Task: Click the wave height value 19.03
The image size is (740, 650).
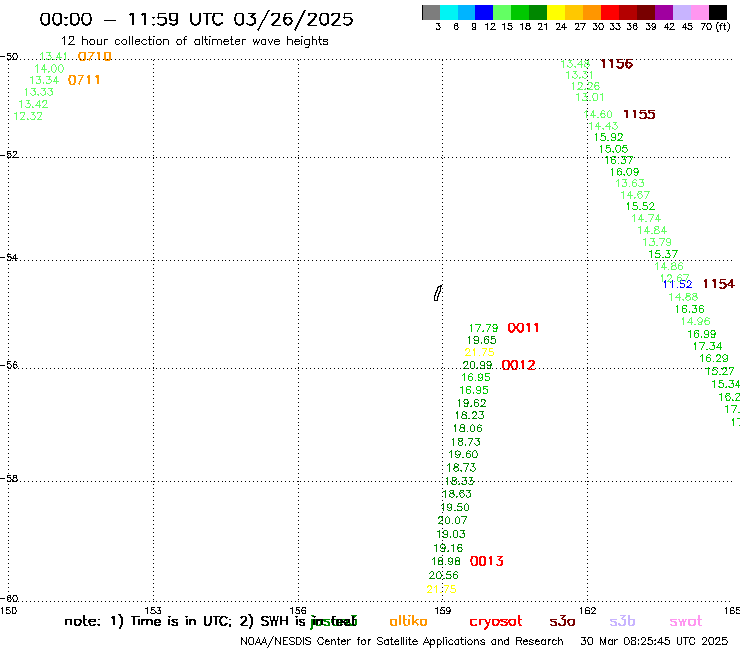Action: point(451,534)
